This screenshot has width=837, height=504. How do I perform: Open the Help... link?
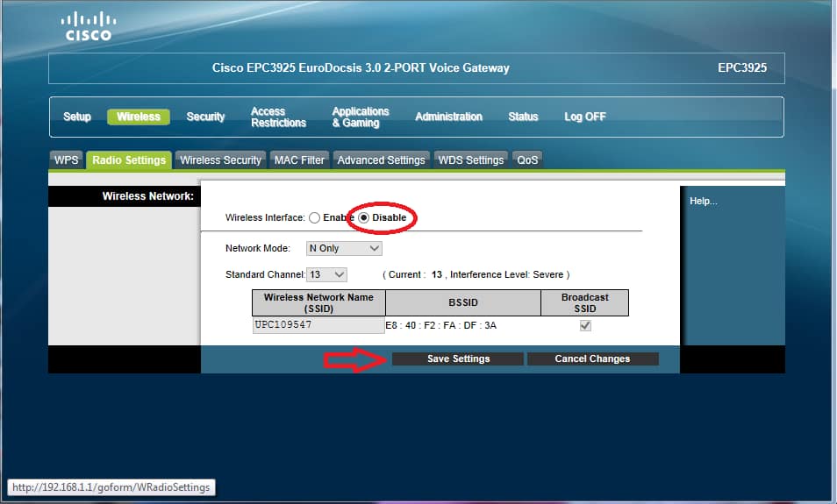704,201
